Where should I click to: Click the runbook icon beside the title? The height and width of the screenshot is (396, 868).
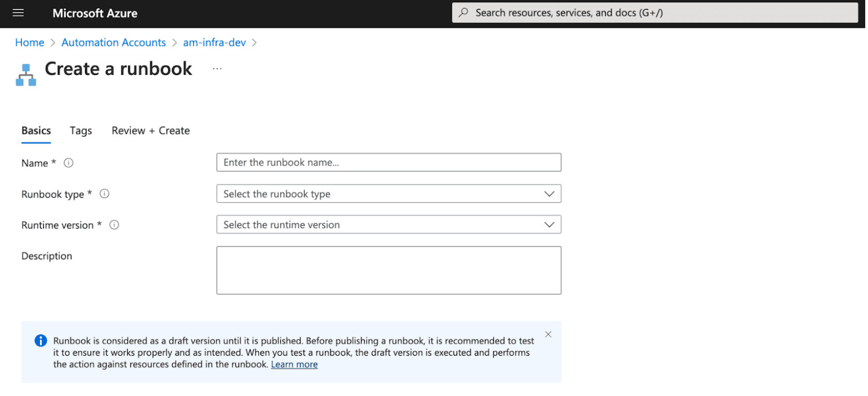click(26, 75)
